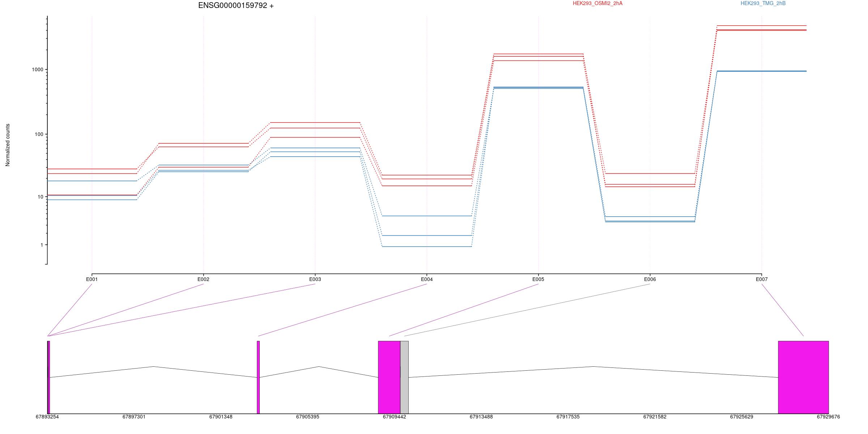Click the rightmost large magenta exon block
Image resolution: width=868 pixels, height=434 pixels.
[x=803, y=377]
